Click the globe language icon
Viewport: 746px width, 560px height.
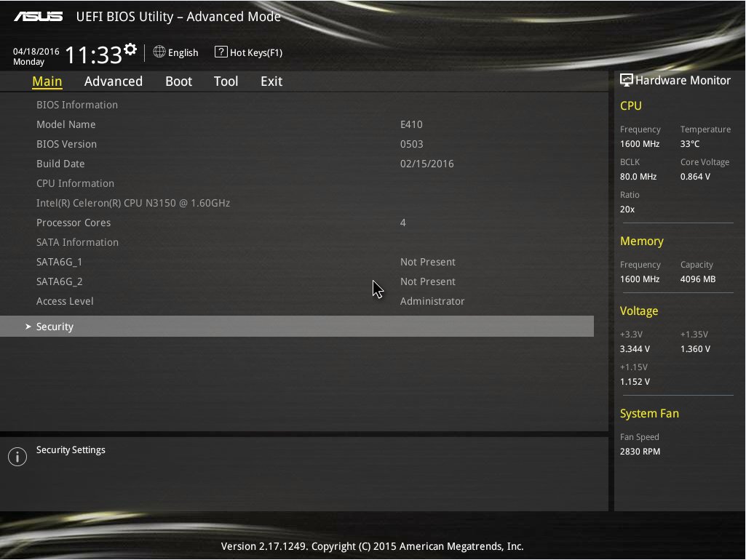click(159, 52)
